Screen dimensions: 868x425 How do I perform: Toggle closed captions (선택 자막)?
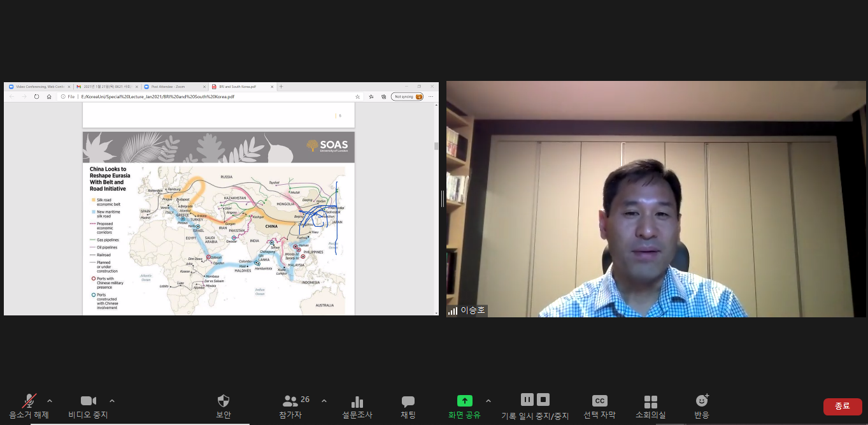(599, 401)
